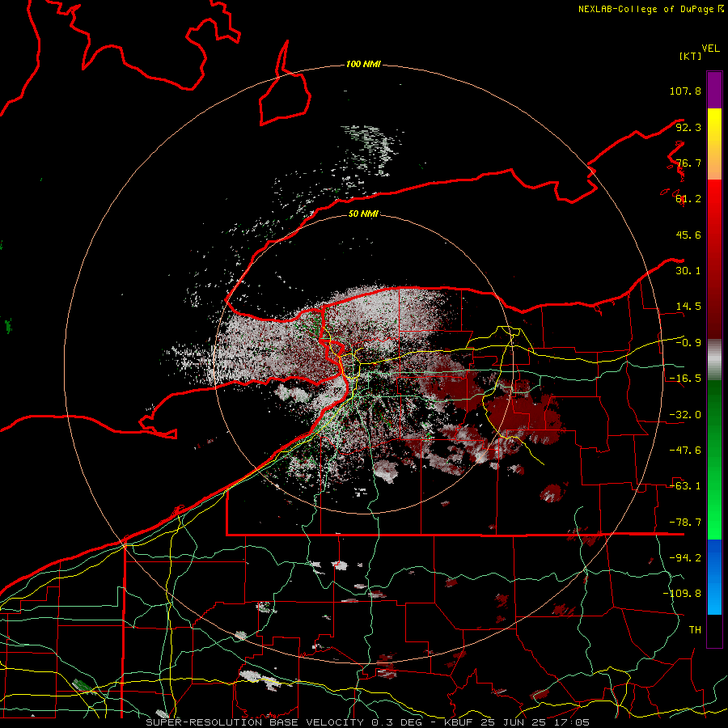Click the 14.5 legend value
The height and width of the screenshot is (728, 728).
(x=688, y=307)
